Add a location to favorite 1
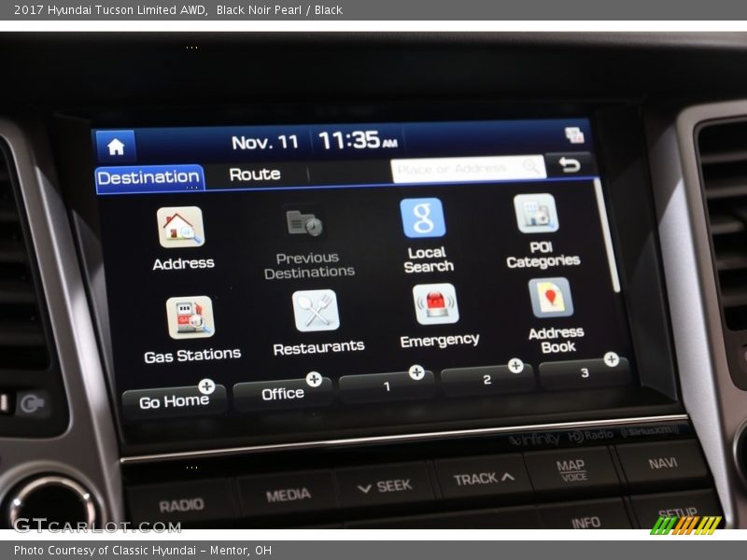 [416, 372]
